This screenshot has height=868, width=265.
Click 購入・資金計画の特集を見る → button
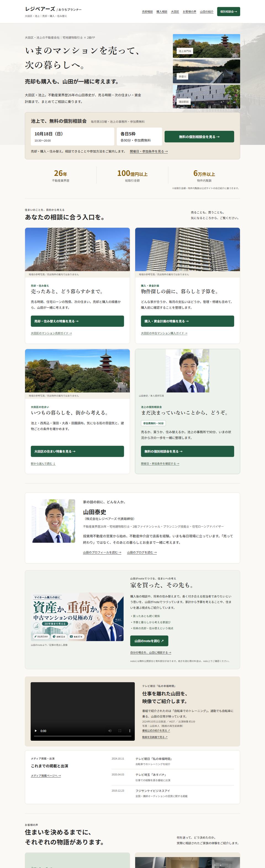[187, 321]
